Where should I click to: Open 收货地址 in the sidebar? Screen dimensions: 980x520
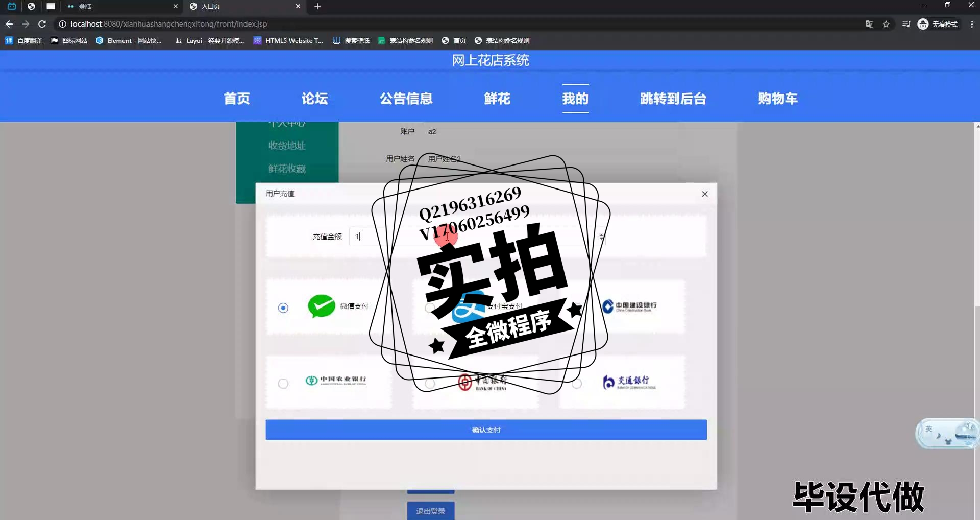(287, 146)
